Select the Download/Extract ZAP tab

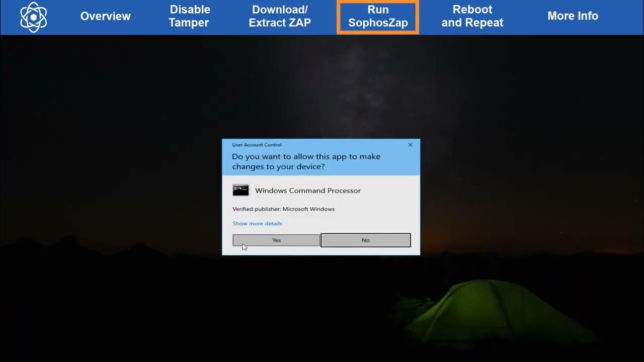pyautogui.click(x=280, y=16)
